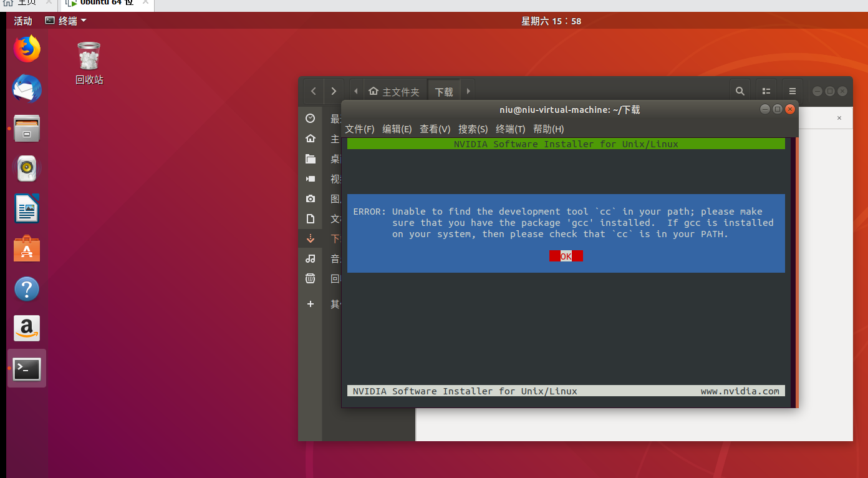Open the 搜索(S) terminal menu
The width and height of the screenshot is (868, 478).
pos(473,129)
